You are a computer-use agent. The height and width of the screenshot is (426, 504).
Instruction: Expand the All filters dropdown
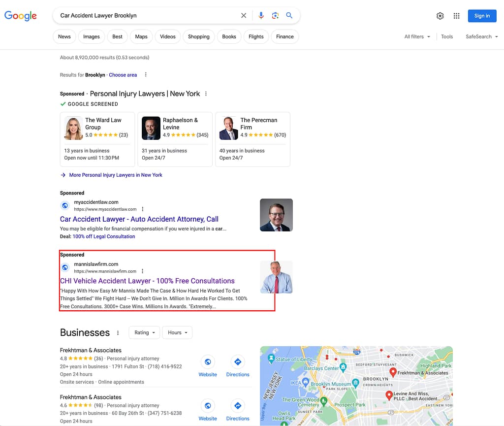point(417,36)
